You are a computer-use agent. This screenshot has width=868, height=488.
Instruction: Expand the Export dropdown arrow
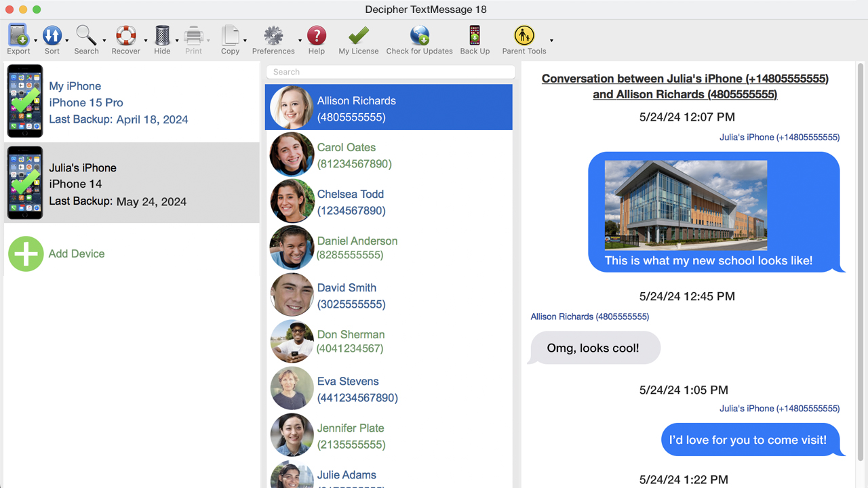[36, 41]
